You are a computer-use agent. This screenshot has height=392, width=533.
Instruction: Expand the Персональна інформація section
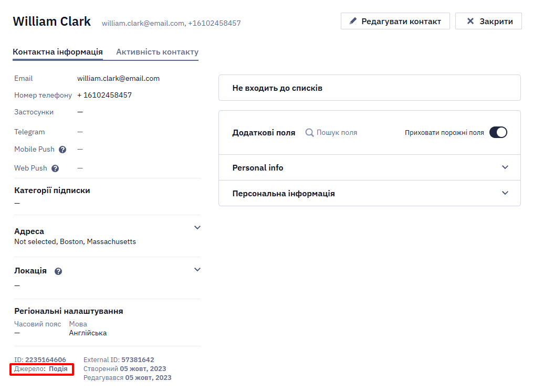click(x=370, y=193)
